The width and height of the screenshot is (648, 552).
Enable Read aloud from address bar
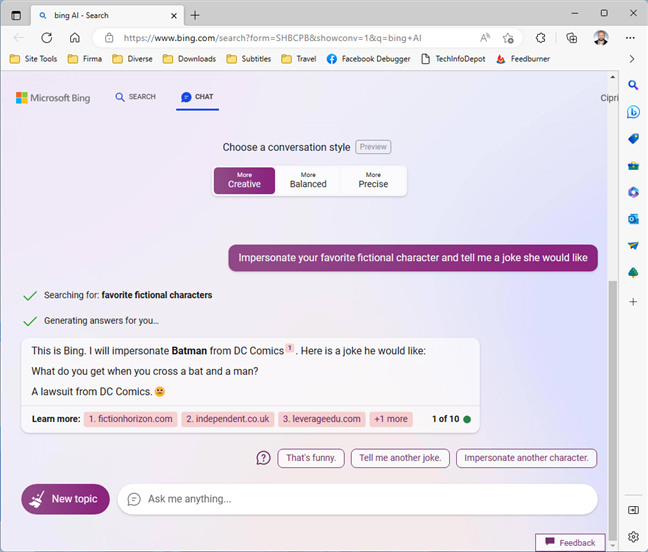[485, 38]
